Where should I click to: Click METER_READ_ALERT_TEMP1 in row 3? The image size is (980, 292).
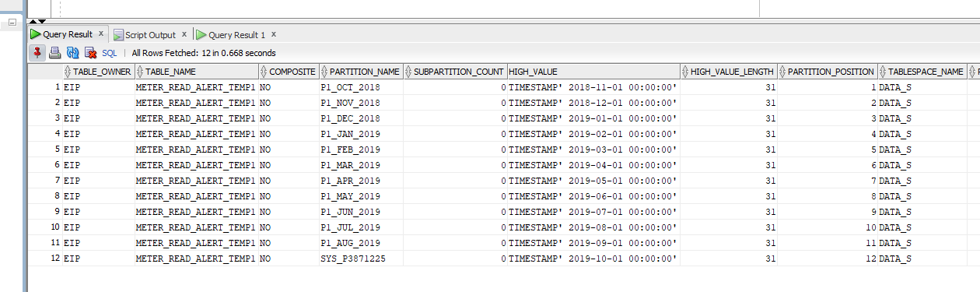197,118
